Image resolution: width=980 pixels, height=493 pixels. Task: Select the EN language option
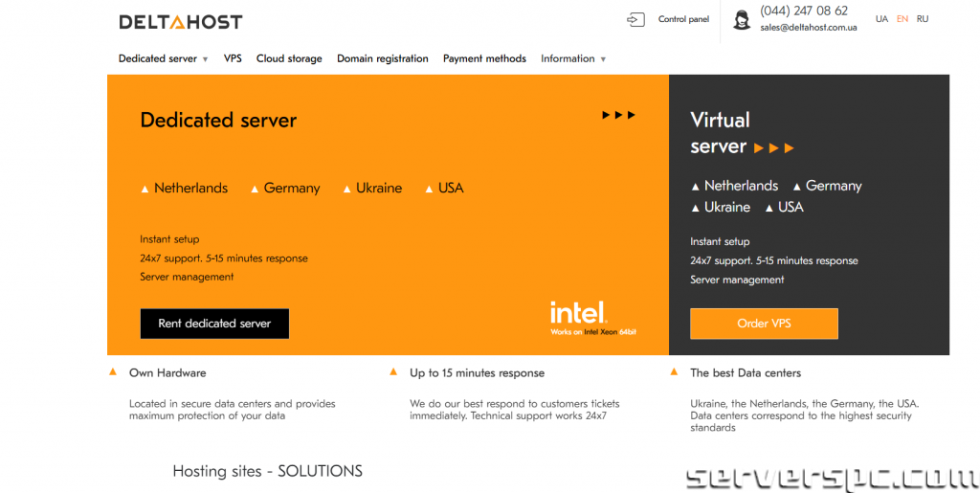[x=902, y=19]
